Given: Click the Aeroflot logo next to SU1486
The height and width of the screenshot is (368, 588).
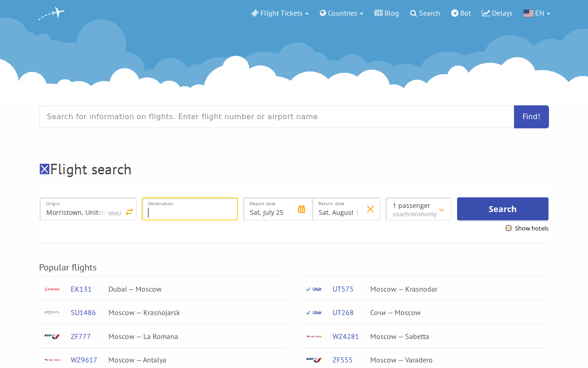Looking at the screenshot, I should 52,313.
